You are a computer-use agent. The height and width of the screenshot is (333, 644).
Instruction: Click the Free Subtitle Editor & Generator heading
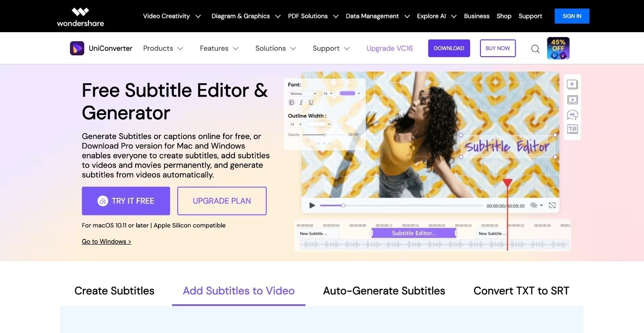tap(175, 102)
